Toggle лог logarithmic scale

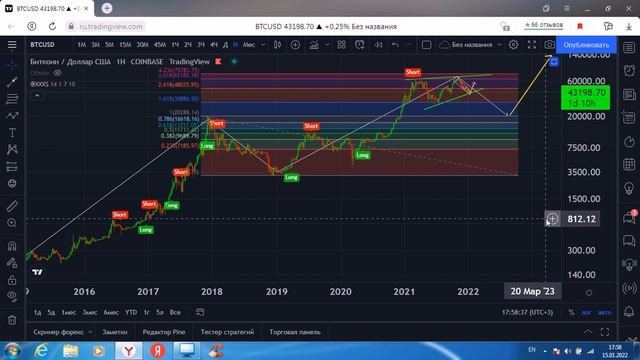click(587, 313)
